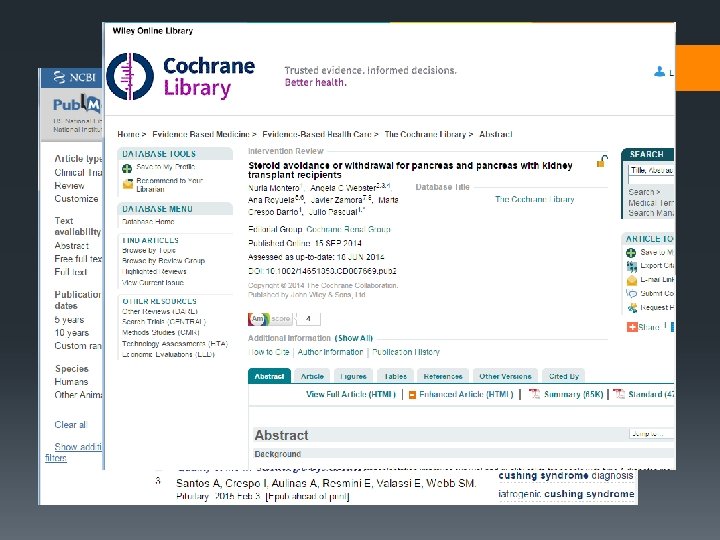Open Technology Assessments (HTA) resource

coord(175,343)
